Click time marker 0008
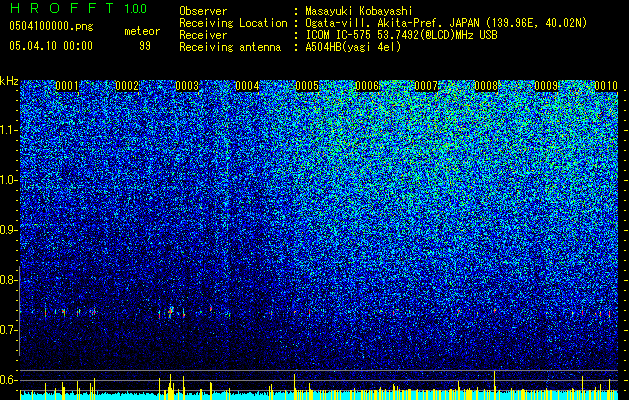 [486, 86]
